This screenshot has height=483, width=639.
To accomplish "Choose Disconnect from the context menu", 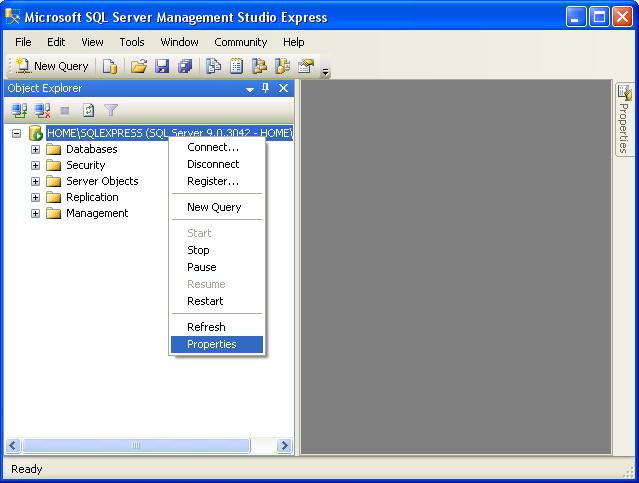I will point(217,164).
